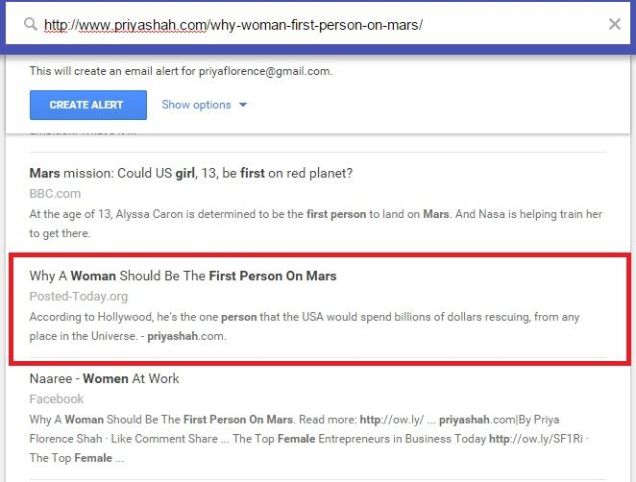Click the BBC.com source label
This screenshot has height=482, width=636.
point(55,193)
